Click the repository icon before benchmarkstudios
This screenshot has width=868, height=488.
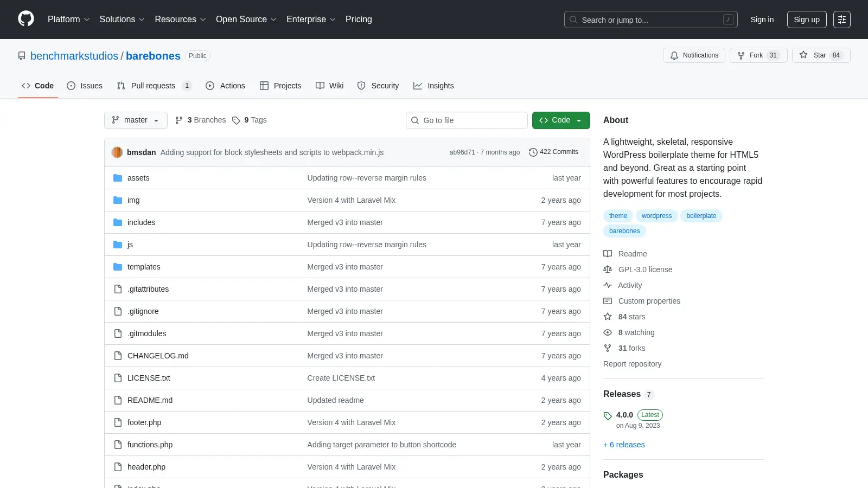tap(22, 56)
